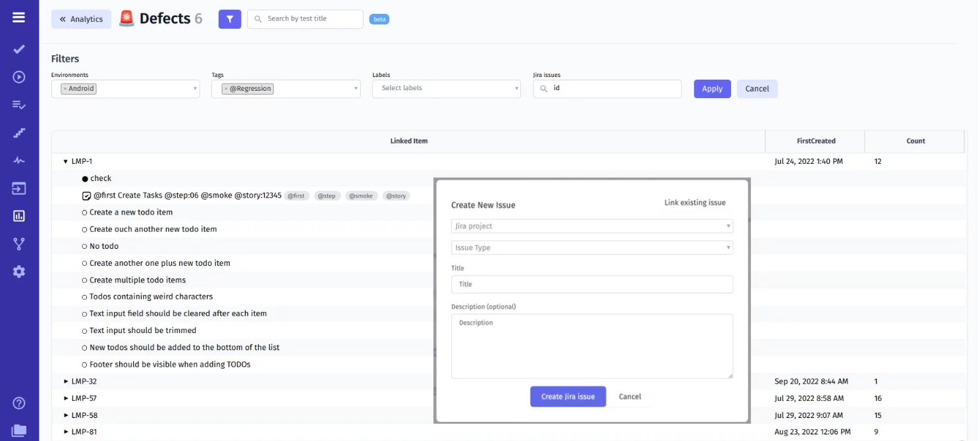Collapse the LMP-1 row
980x441 pixels.
(x=66, y=161)
